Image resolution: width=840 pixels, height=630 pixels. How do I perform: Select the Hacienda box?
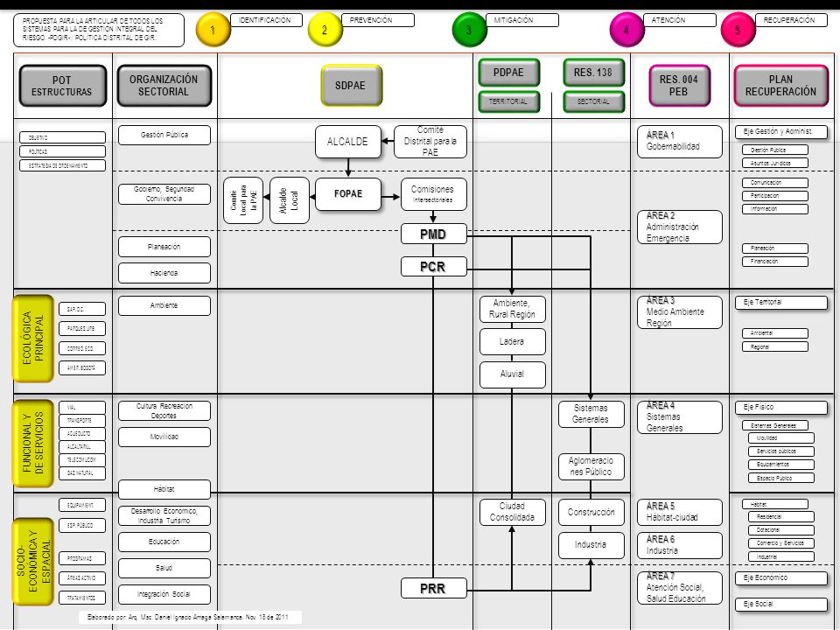tap(164, 273)
